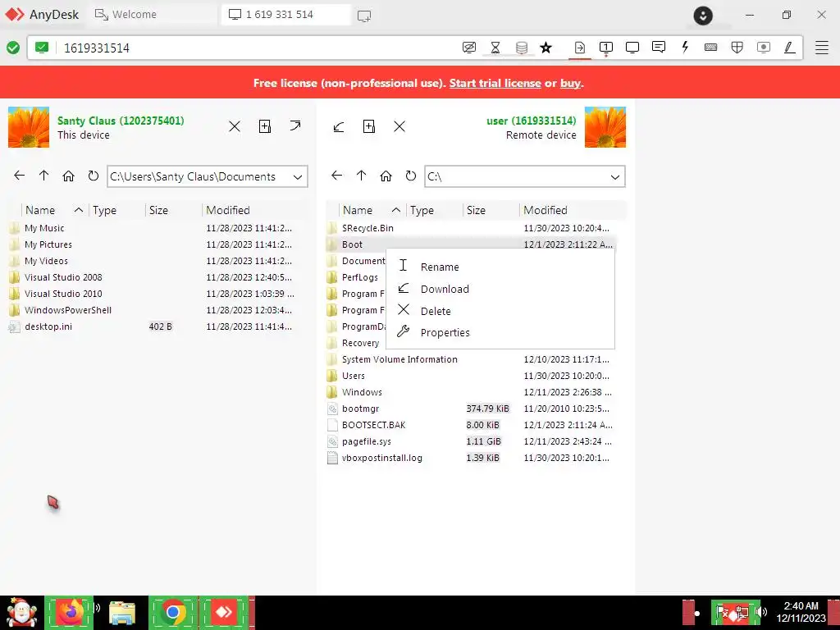This screenshot has height=630, width=840.
Task: Click the address field showing 1619331514
Action: (x=257, y=48)
